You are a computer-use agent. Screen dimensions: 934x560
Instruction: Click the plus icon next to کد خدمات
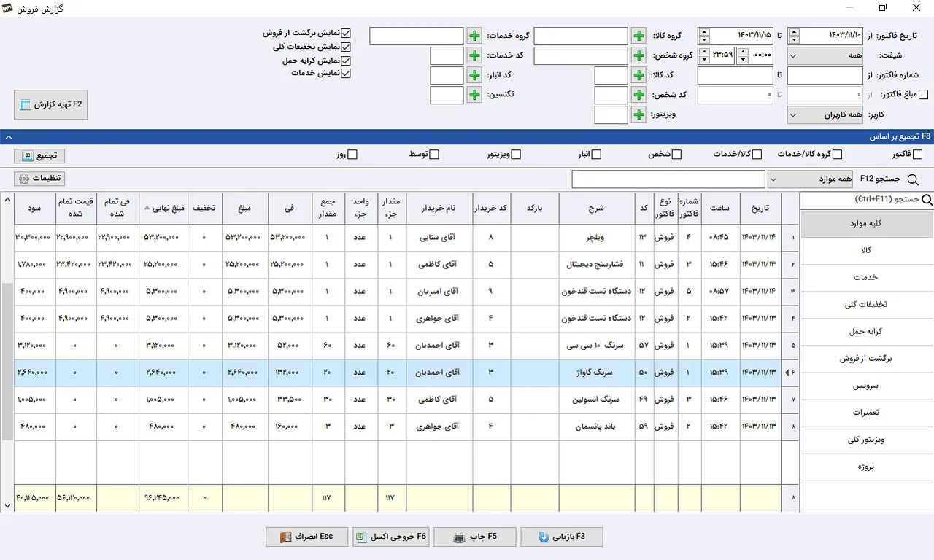(474, 55)
